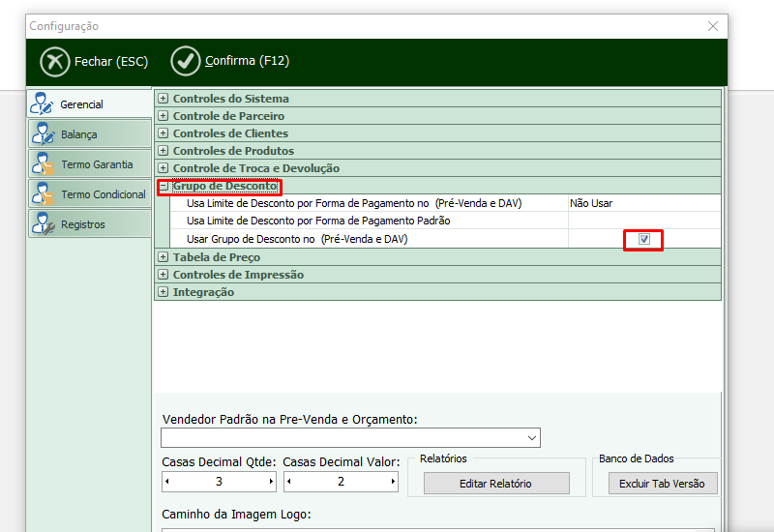Click the Fechar (ESC) X icon
This screenshot has height=532, width=774.
pos(55,61)
